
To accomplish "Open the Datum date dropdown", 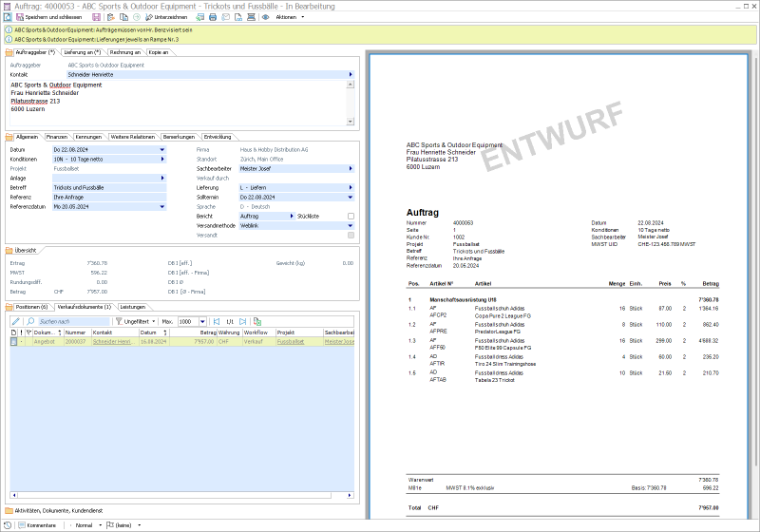I will click(162, 150).
